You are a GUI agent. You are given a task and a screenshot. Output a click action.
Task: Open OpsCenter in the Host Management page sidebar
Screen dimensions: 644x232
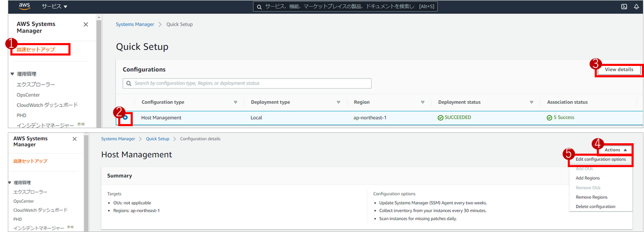[23, 201]
